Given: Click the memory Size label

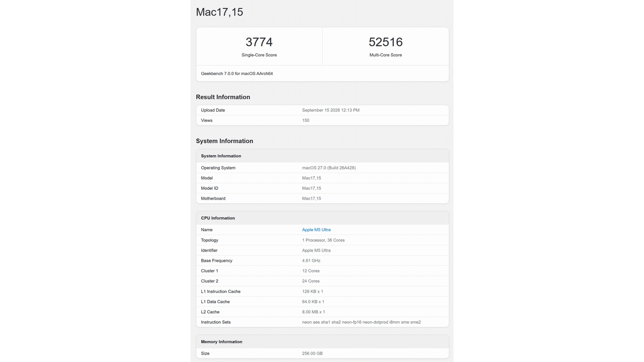Looking at the screenshot, I should click(x=206, y=353).
